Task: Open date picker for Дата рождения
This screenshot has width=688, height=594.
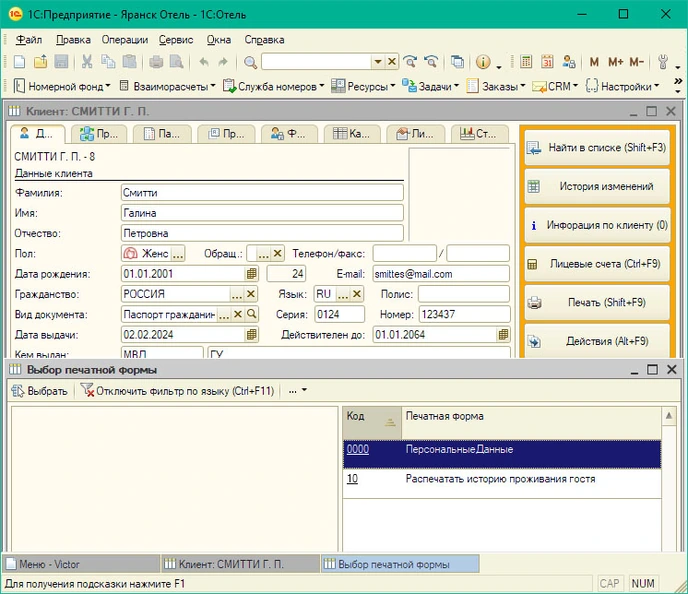Action: click(x=252, y=273)
